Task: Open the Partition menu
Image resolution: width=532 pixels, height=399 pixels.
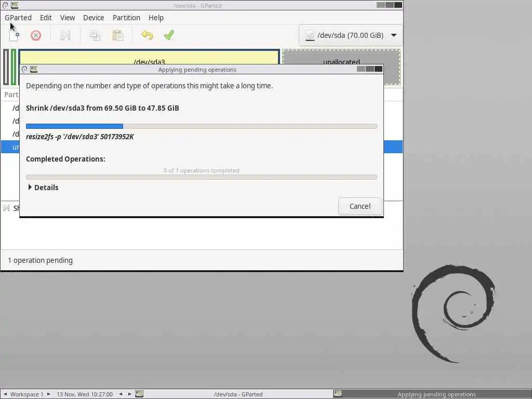Action: pyautogui.click(x=126, y=18)
